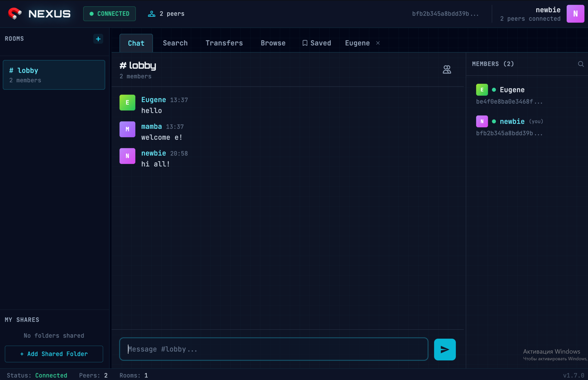Click the peer ID bfb2b345a8bdd39b in header
Screen dimensions: 588x380
[x=445, y=14]
